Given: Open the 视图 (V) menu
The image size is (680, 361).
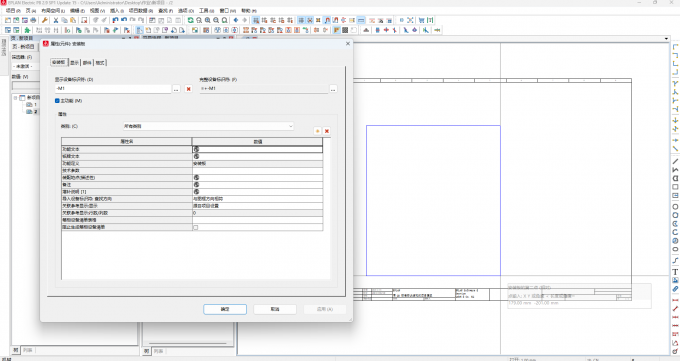Looking at the screenshot, I should pos(97,11).
